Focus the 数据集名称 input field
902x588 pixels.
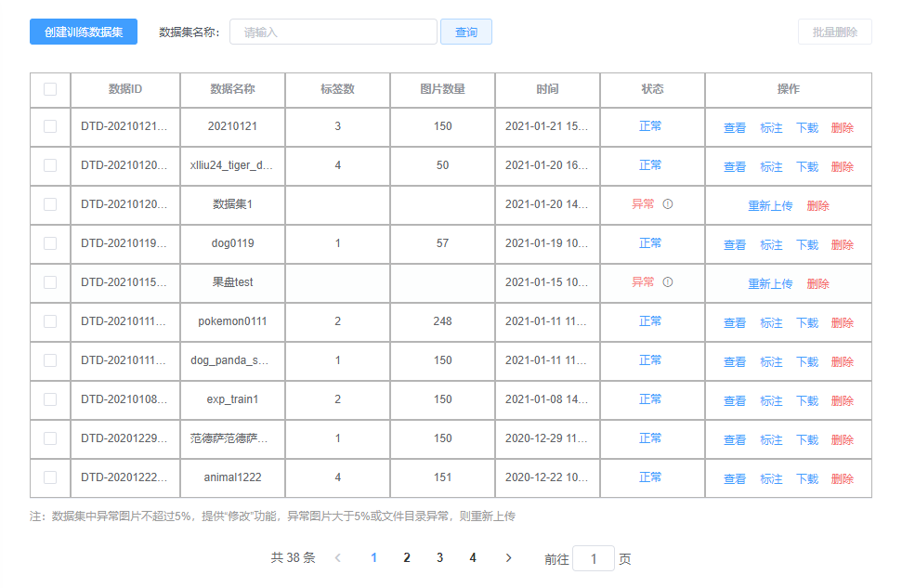pos(333,32)
